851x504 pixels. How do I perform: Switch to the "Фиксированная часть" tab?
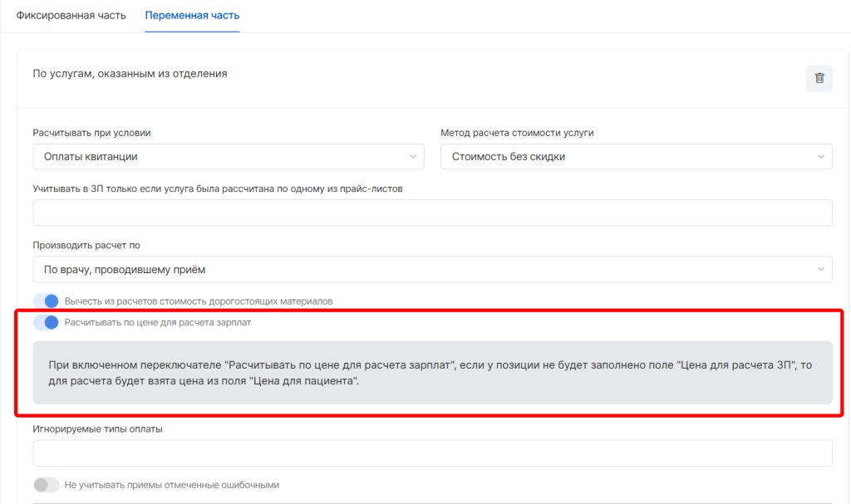pos(71,16)
